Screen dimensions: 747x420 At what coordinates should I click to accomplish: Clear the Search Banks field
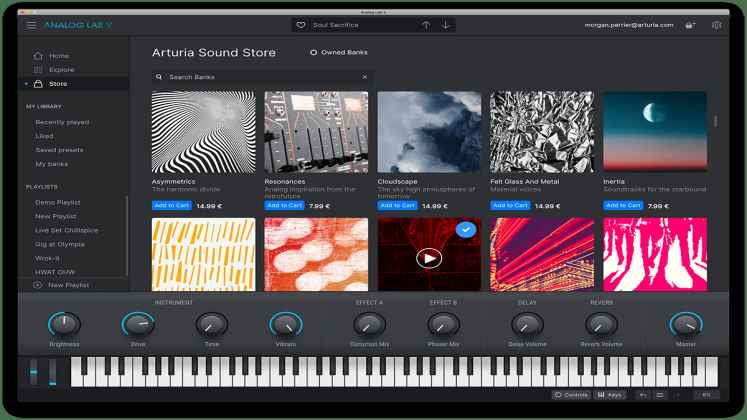pyautogui.click(x=364, y=77)
